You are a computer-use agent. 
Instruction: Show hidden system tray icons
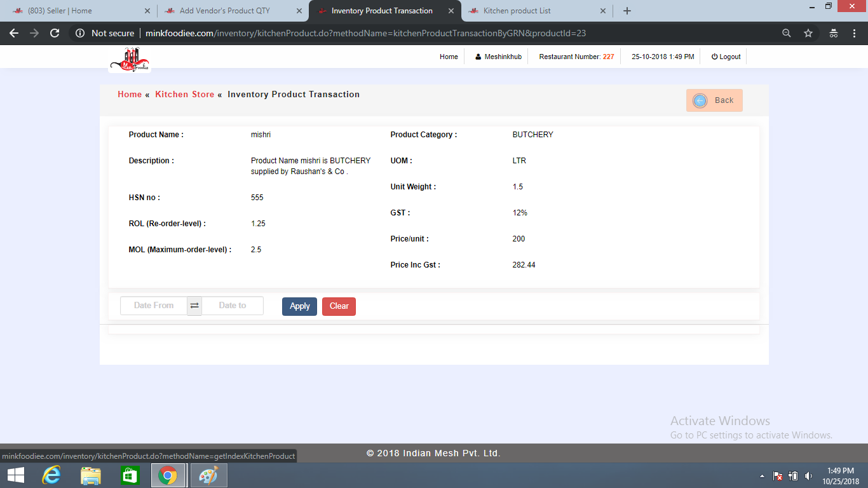763,476
